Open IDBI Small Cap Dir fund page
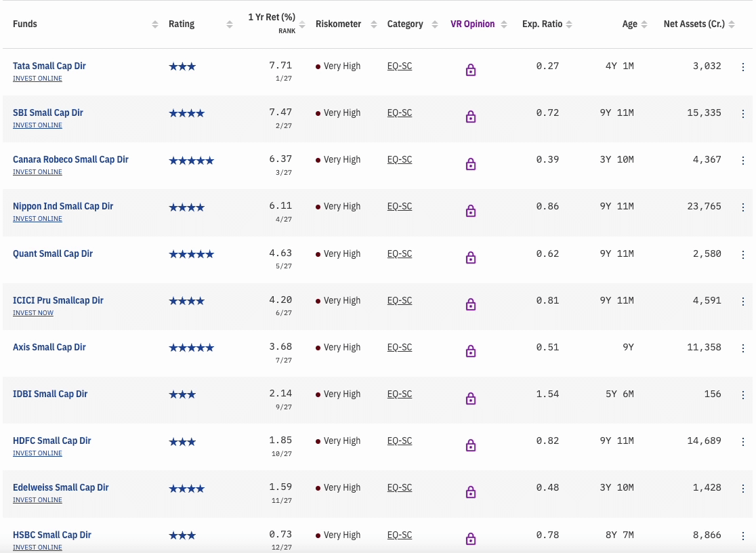Screen dimensions: 756x553 click(50, 394)
